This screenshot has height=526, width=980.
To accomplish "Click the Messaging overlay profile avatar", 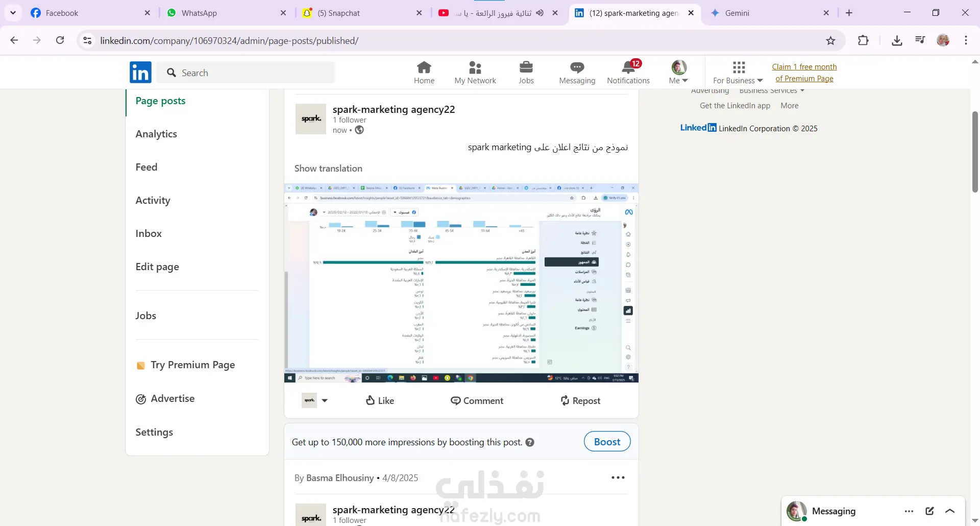I will tap(797, 511).
